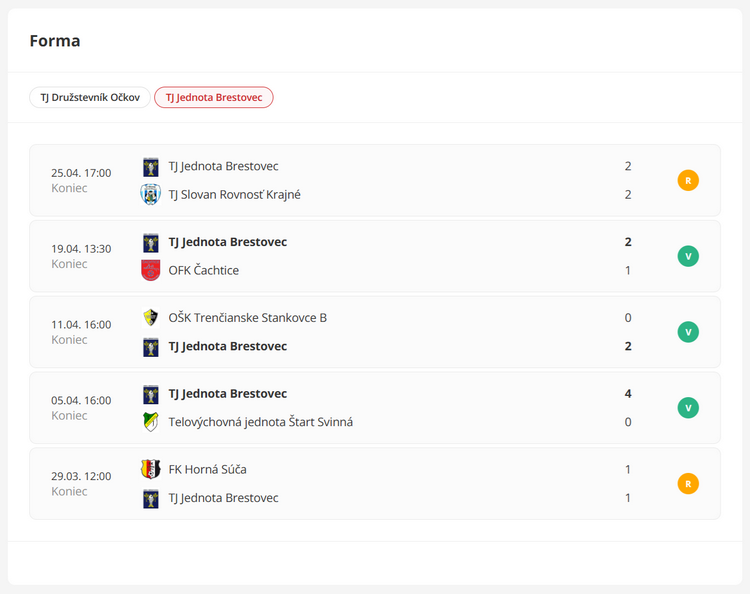The height and width of the screenshot is (594, 750).
Task: Click Koniec status under 05.04. 16:00
Action: [69, 415]
